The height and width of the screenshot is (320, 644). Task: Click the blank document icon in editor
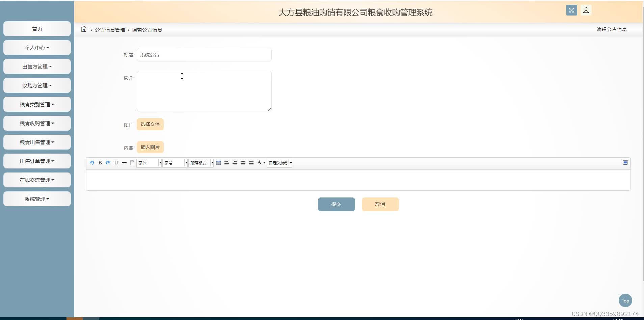coord(132,163)
